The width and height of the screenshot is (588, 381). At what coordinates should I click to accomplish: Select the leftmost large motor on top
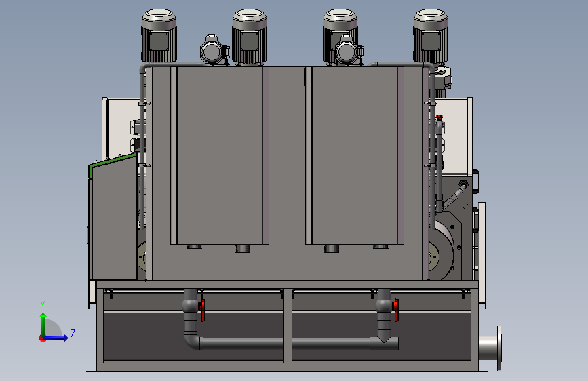click(159, 37)
